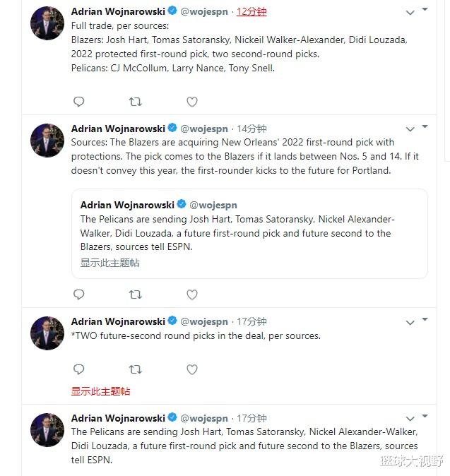Screen dimensions: 450x476
Task: Like the Full trade per sources tweet
Action: pos(192,102)
